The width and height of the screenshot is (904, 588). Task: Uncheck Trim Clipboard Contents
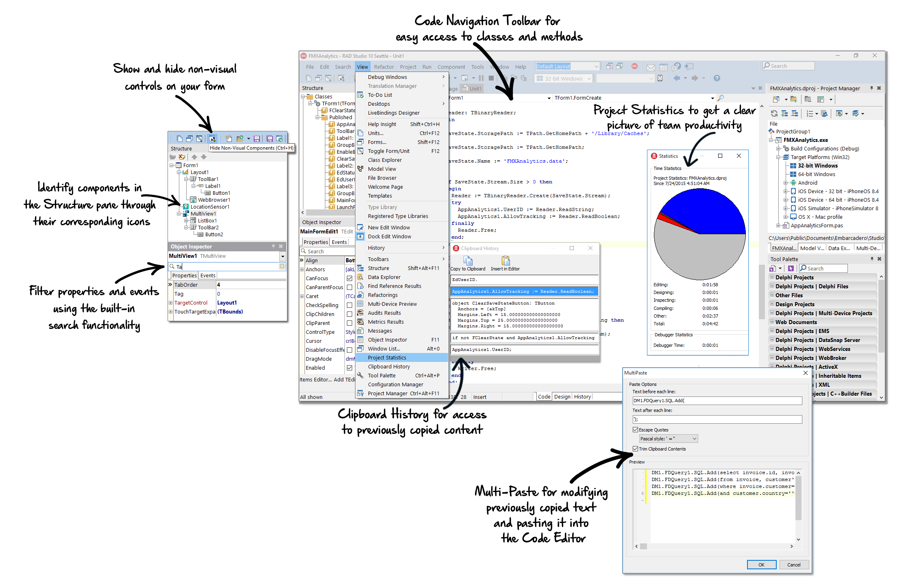(635, 449)
